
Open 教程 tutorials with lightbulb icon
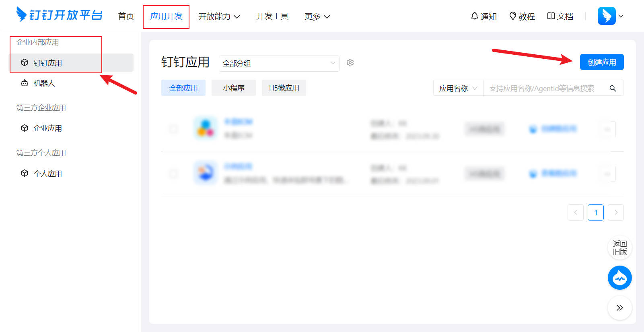[x=522, y=16]
